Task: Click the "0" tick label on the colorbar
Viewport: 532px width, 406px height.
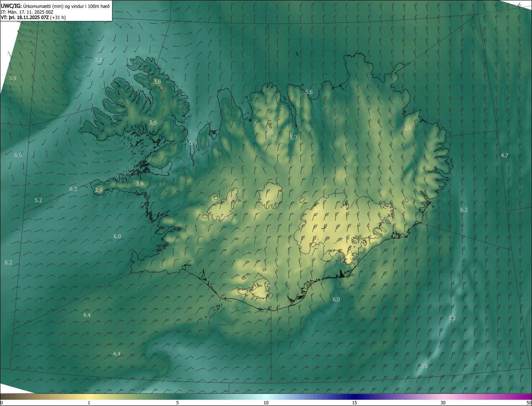Action: pyautogui.click(x=2, y=403)
